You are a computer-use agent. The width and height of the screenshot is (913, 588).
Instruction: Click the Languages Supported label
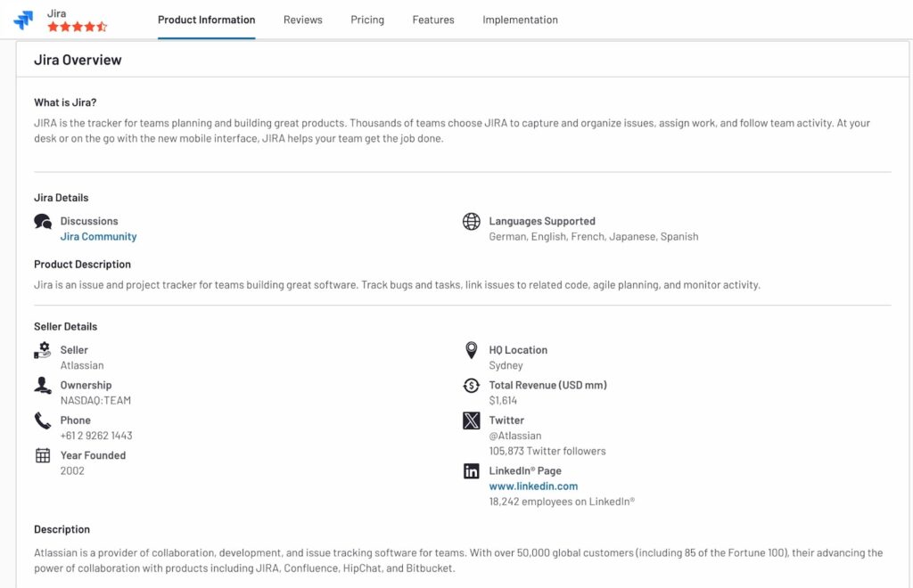[542, 221]
